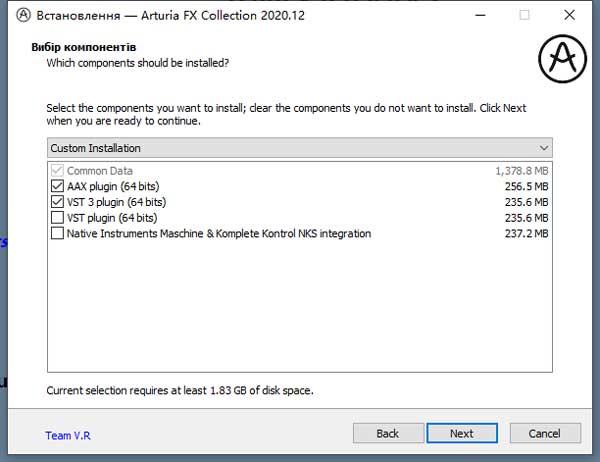
Task: Click the dropdown arrow of installation type
Action: coord(543,148)
